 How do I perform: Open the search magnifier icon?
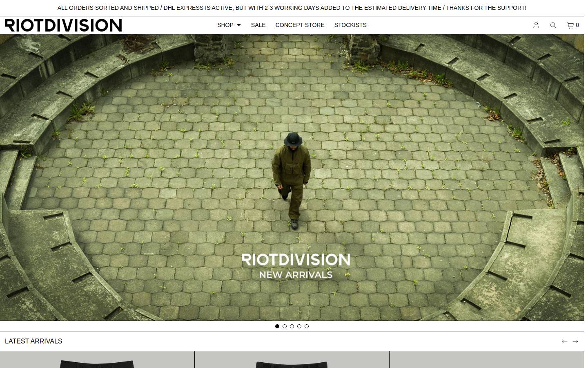pos(553,25)
